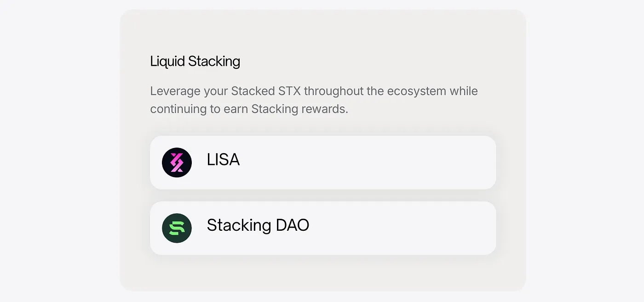
Task: Choose Stacking DAO from the provider list
Action: 322,228
